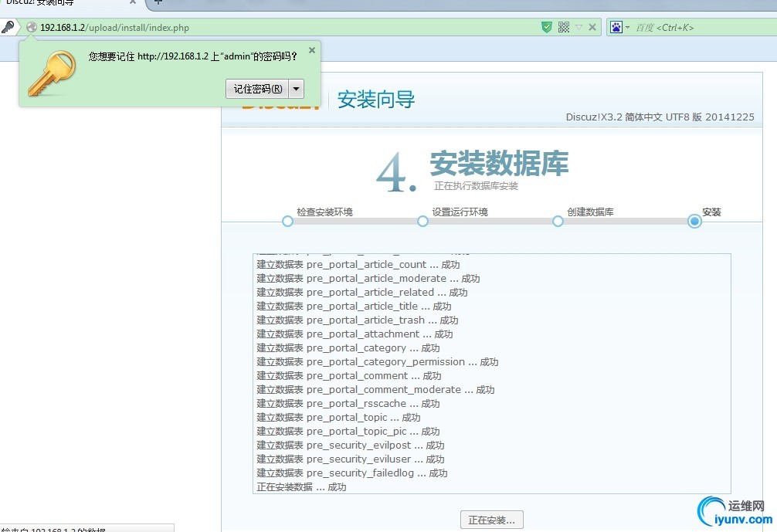The height and width of the screenshot is (532, 777).
Task: Click the 设置运行环境 step circle
Action: click(422, 222)
